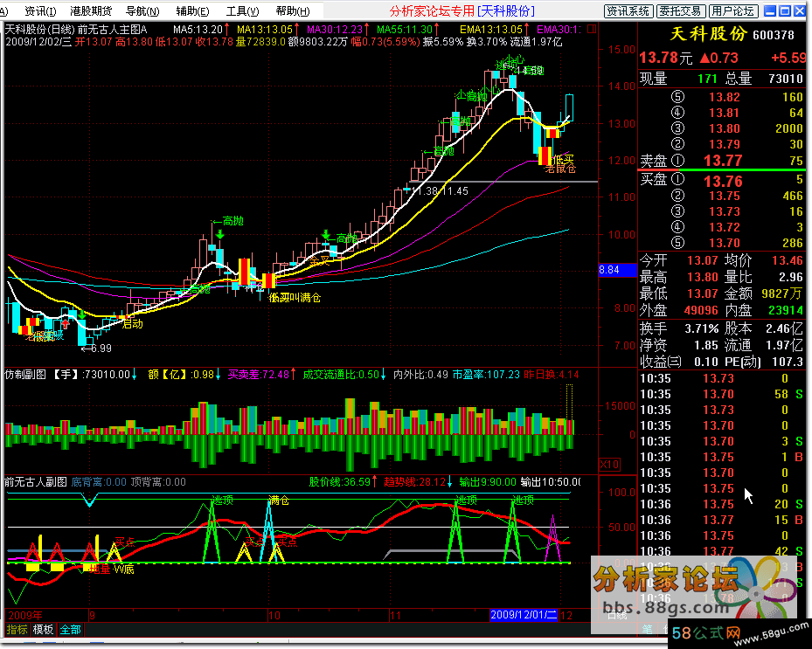Click the 现量 value 171
The height and width of the screenshot is (649, 812).
707,79
